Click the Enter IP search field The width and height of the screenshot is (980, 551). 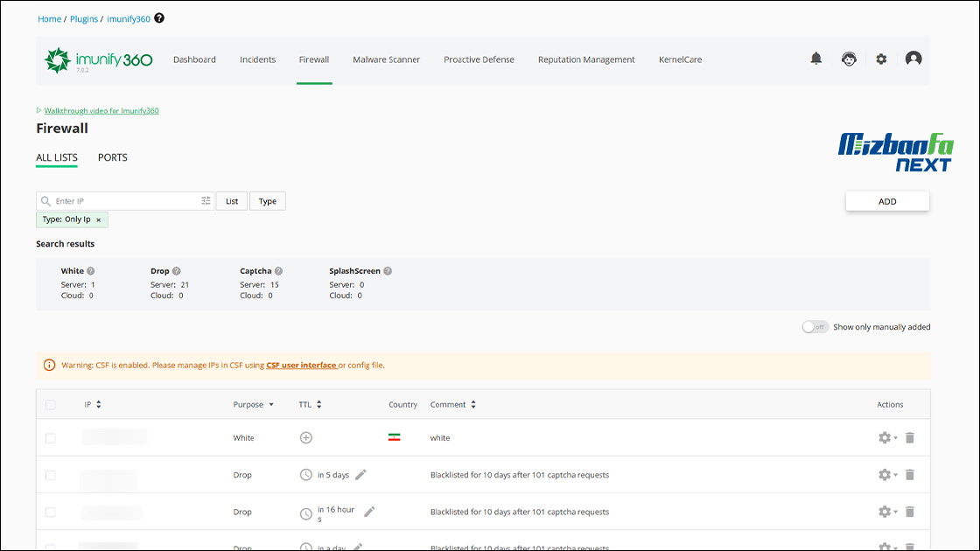122,201
